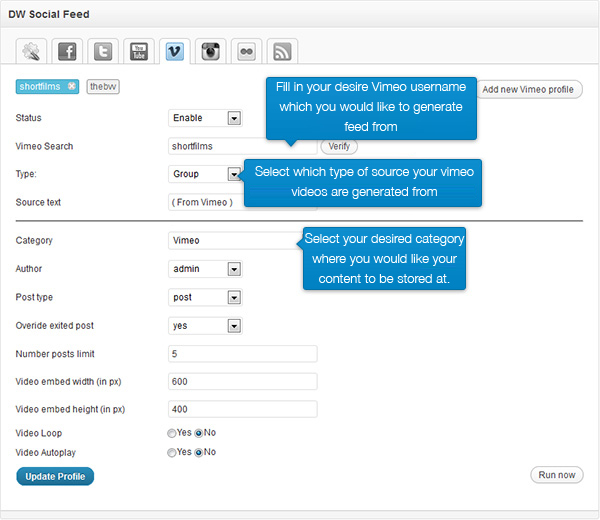Click the Update Profile button
This screenshot has height=520, width=600.
click(x=55, y=476)
